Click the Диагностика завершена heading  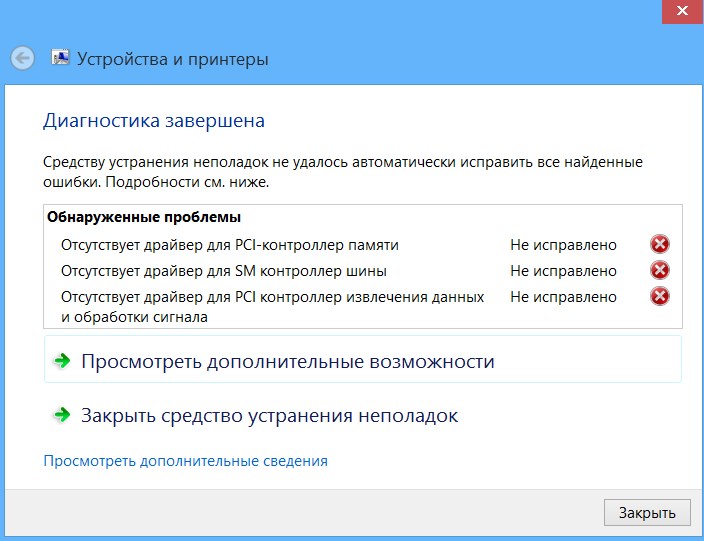[x=154, y=121]
